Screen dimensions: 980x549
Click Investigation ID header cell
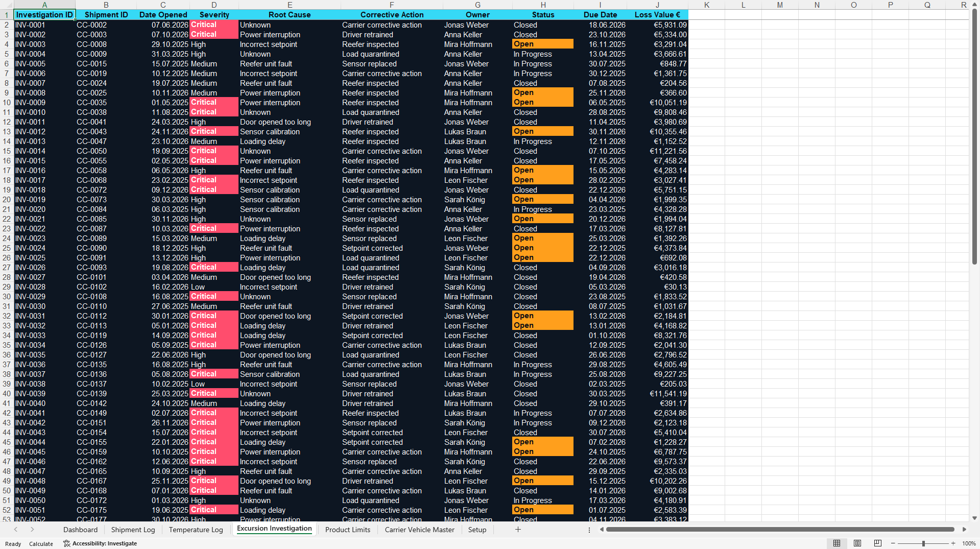pyautogui.click(x=44, y=15)
